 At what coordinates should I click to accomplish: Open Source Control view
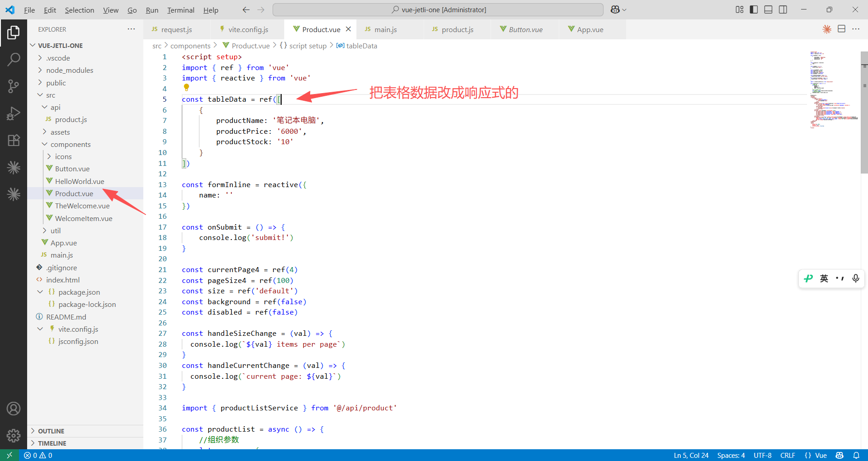(x=14, y=86)
